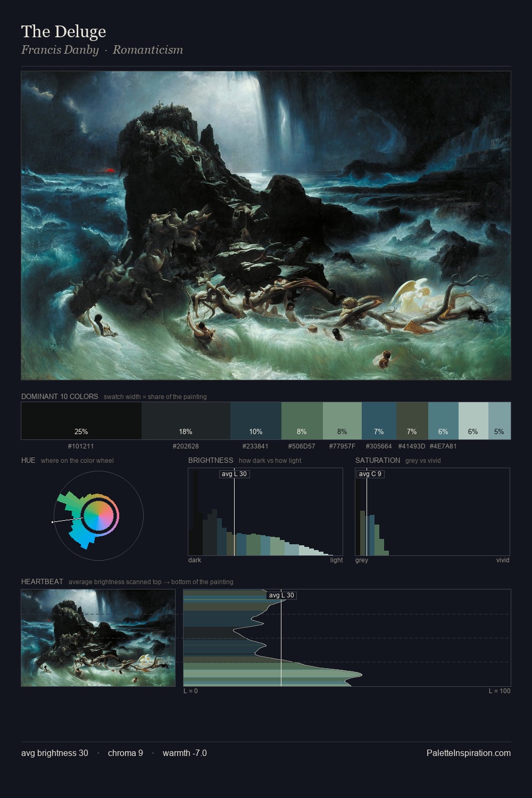Click the L = 100 axis label
The image size is (532, 798).
500,691
